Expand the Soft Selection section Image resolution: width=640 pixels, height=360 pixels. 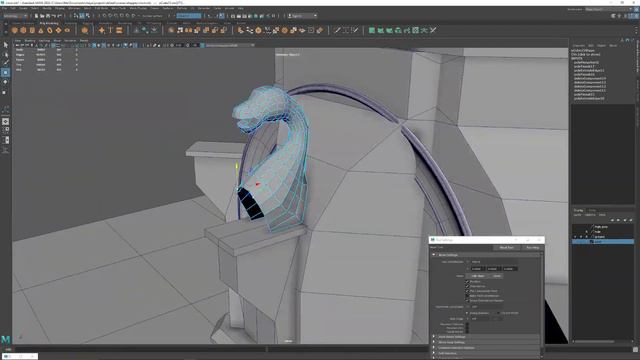[x=433, y=353]
